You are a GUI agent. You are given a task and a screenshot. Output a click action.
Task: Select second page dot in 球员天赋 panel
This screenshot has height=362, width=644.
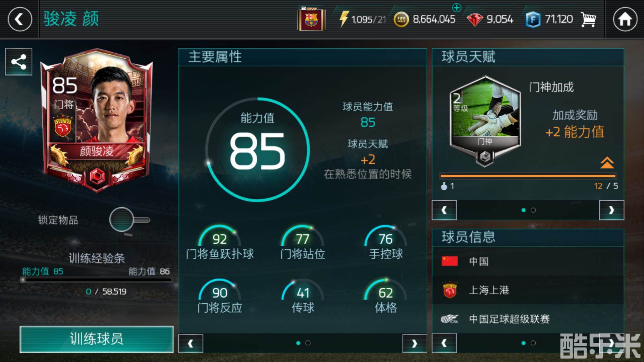pyautogui.click(x=533, y=210)
